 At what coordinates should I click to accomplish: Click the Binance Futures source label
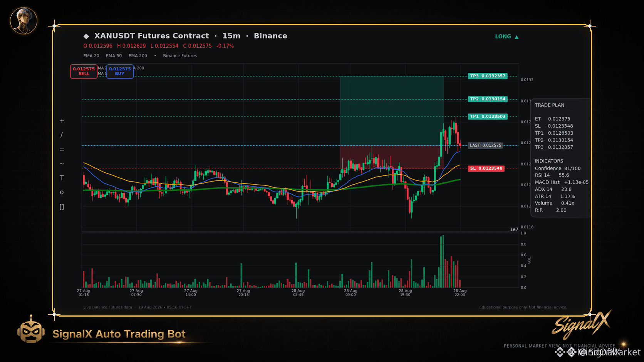pyautogui.click(x=180, y=56)
